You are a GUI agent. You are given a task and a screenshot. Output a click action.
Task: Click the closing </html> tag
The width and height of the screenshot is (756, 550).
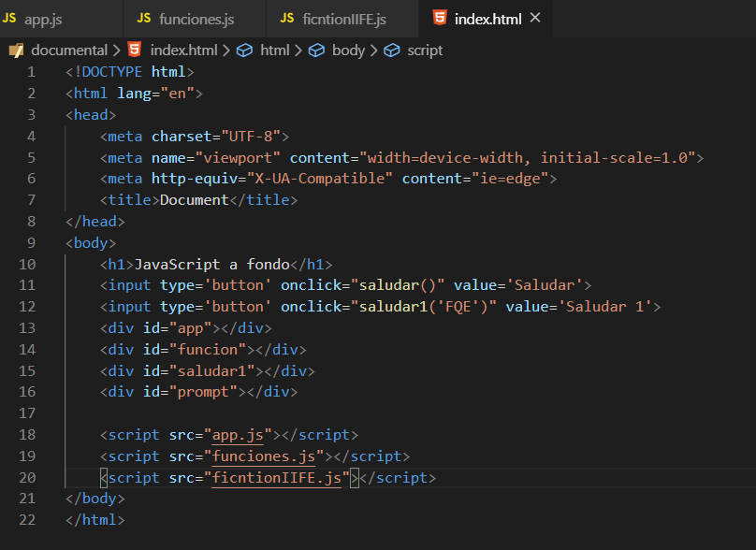point(95,520)
